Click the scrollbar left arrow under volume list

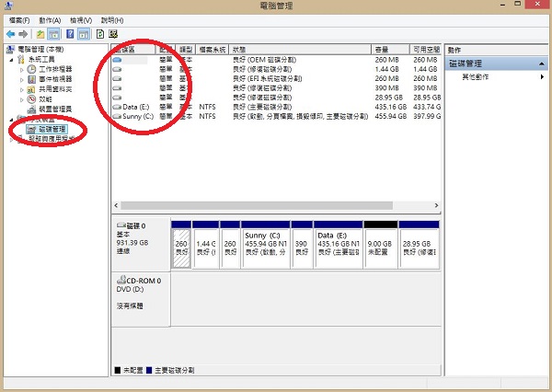(116, 205)
